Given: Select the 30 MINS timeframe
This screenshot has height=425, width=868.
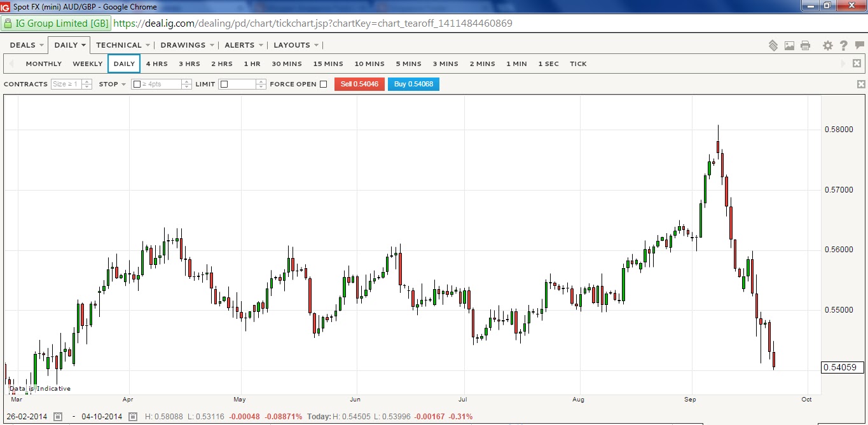Looking at the screenshot, I should point(287,64).
